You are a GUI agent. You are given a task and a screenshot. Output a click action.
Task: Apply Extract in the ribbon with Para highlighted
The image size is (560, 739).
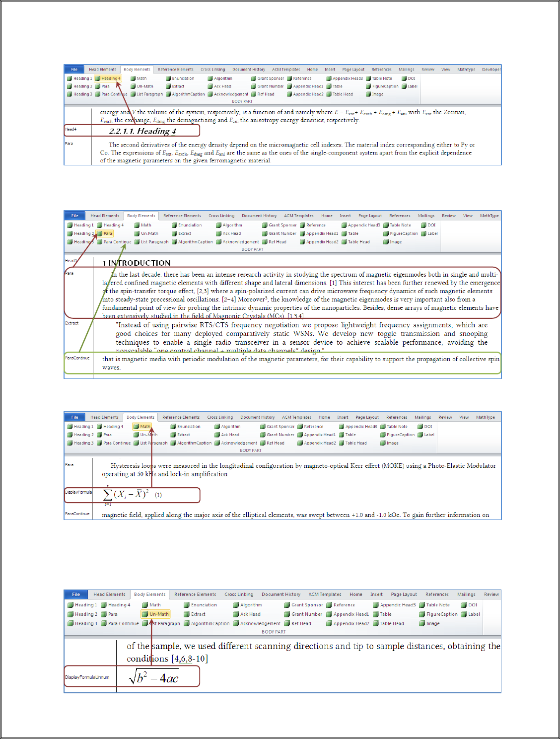click(181, 233)
